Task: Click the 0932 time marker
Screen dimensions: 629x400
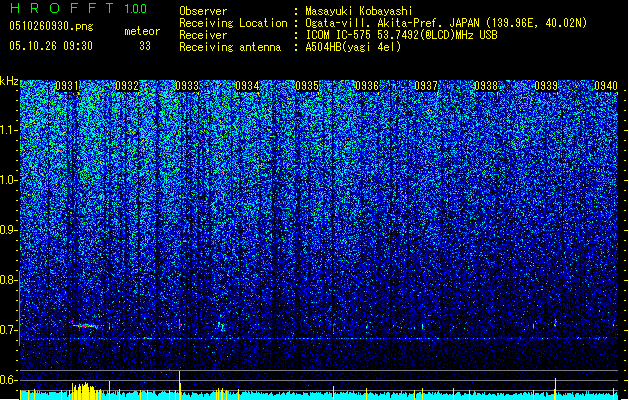Action: tap(127, 86)
